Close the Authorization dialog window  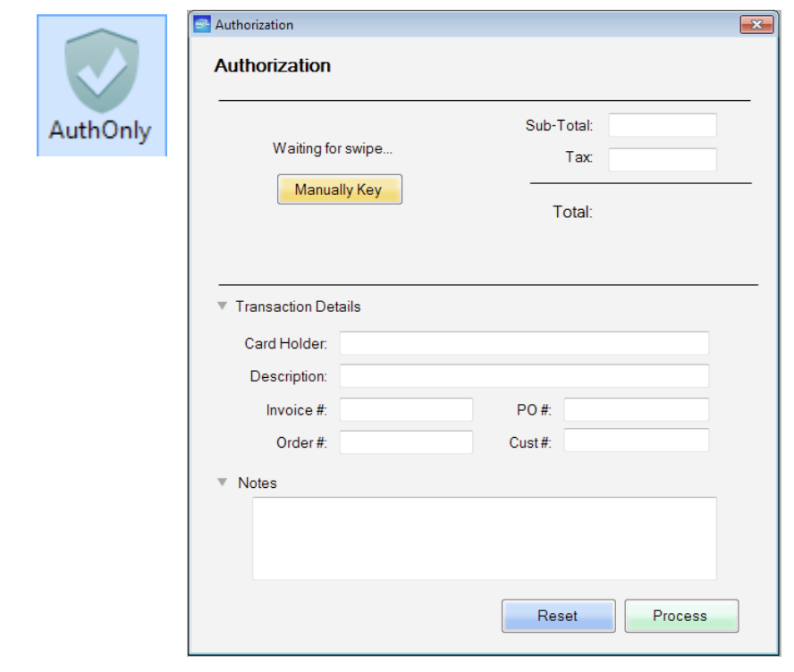pyautogui.click(x=756, y=25)
